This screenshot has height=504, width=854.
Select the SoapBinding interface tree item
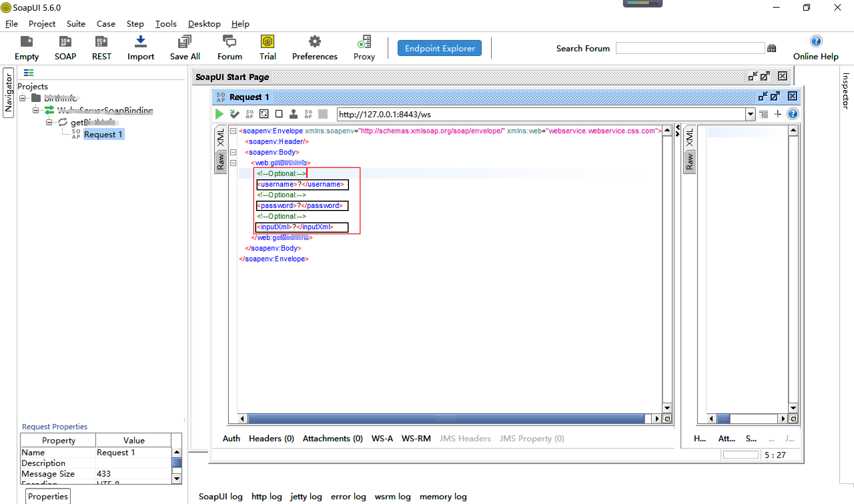coord(105,110)
